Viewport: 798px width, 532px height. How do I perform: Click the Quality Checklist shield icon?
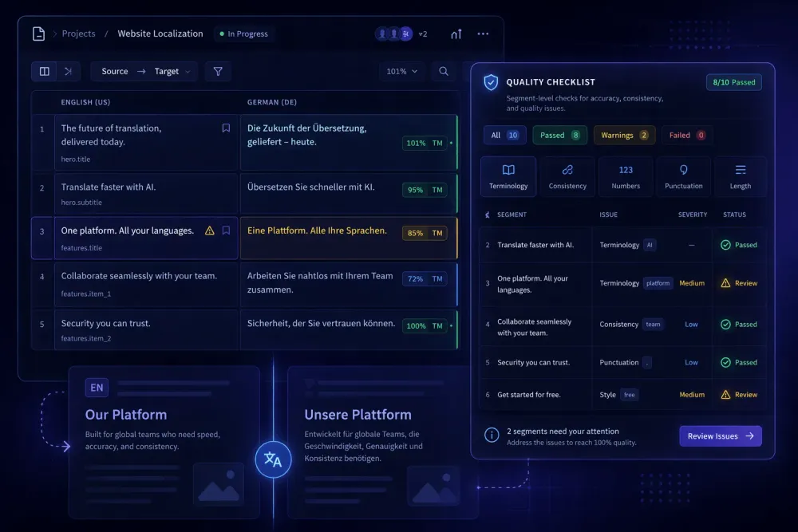pyautogui.click(x=491, y=82)
